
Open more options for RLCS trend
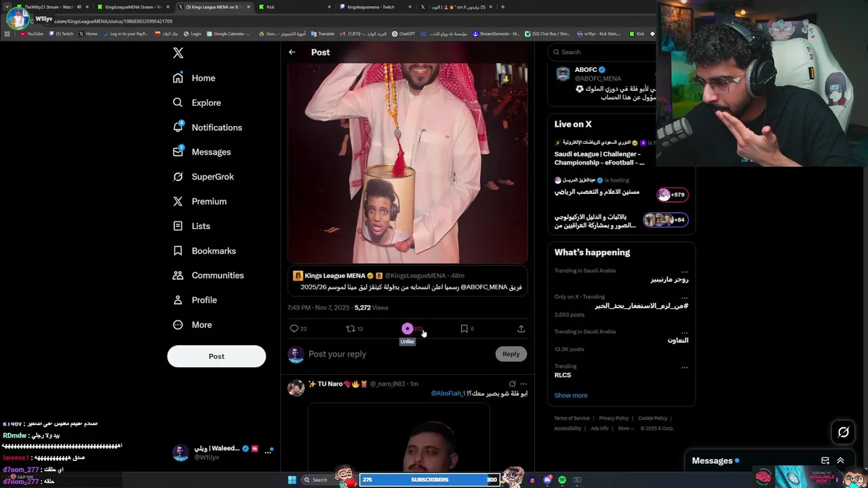[684, 367]
